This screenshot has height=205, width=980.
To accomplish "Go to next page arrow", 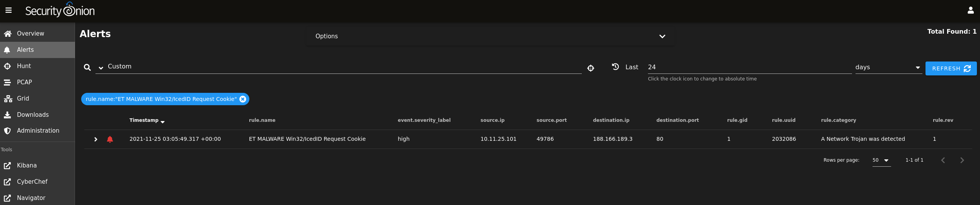I will pos(962,160).
